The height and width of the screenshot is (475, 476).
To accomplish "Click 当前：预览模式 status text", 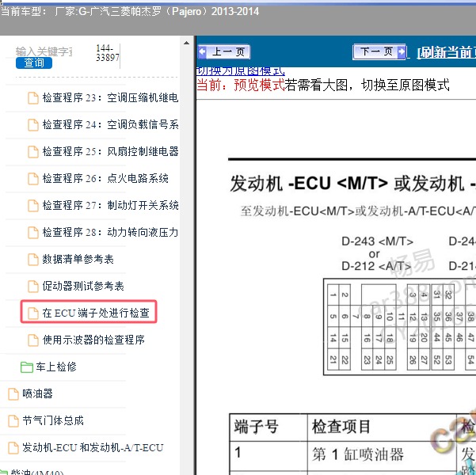I will point(241,85).
